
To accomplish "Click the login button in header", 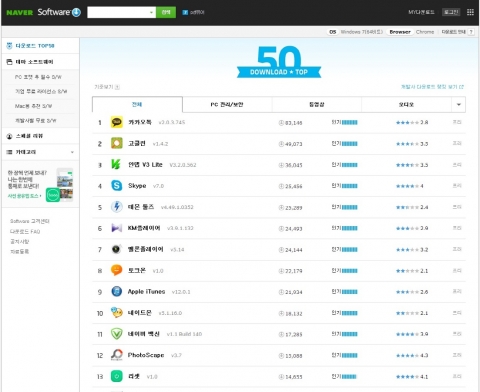I will [451, 12].
